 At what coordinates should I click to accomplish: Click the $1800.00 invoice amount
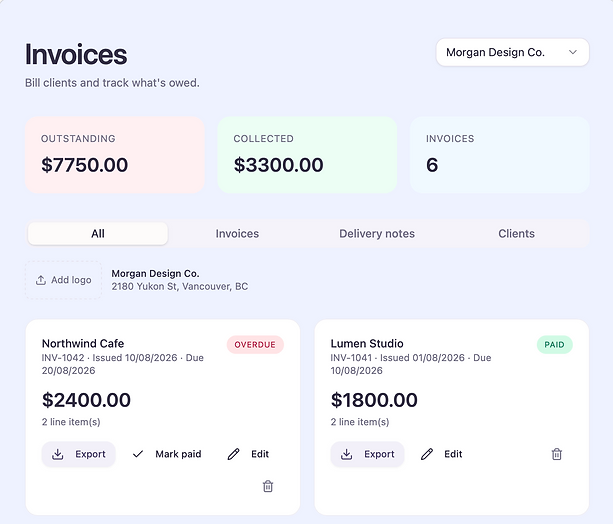point(374,400)
